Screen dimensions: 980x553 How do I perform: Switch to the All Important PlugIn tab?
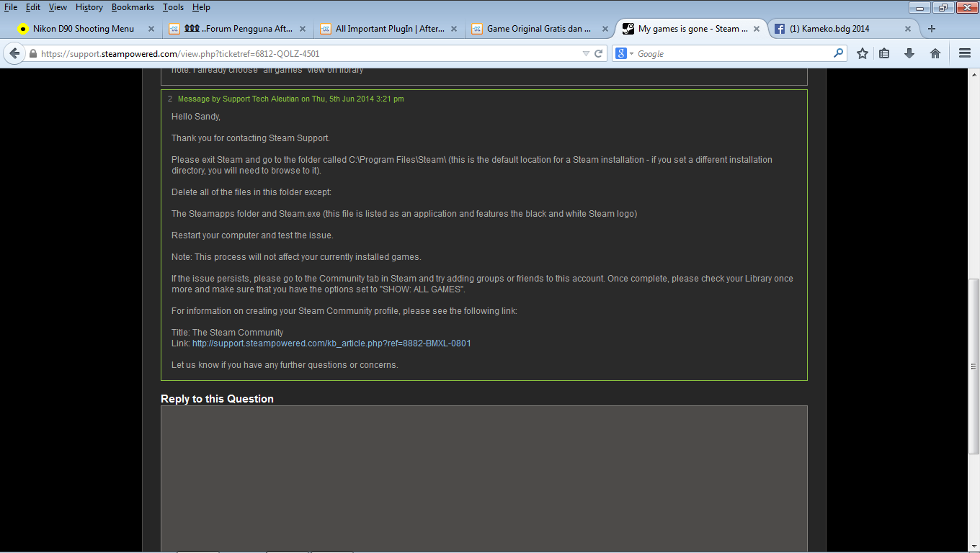click(x=390, y=29)
